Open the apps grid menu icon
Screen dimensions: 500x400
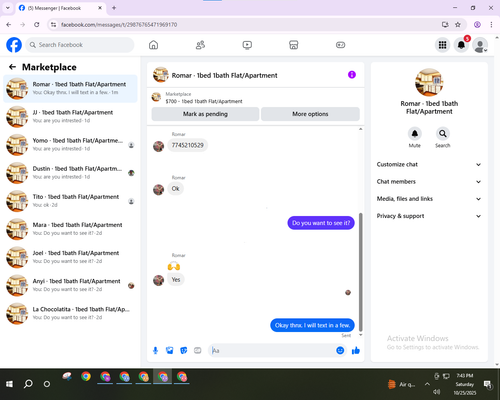[x=442, y=45]
